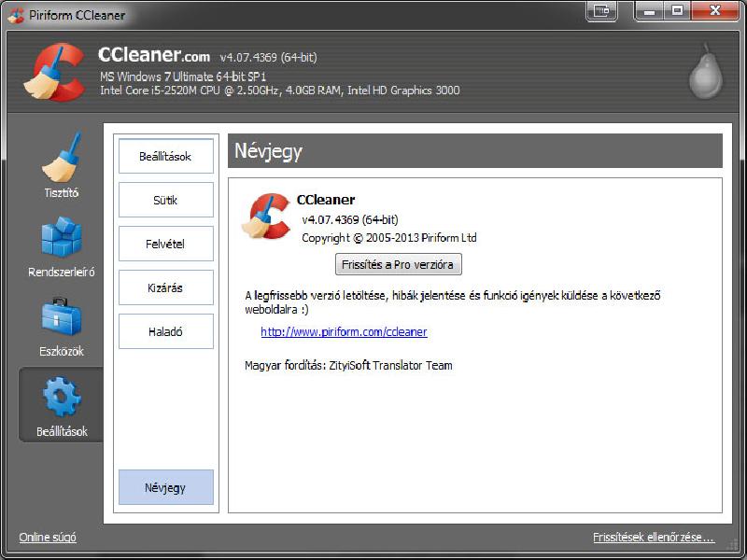747x560 pixels.
Task: Click the Copyright 2005-2013 Piriform Ltd text
Action: (x=389, y=238)
